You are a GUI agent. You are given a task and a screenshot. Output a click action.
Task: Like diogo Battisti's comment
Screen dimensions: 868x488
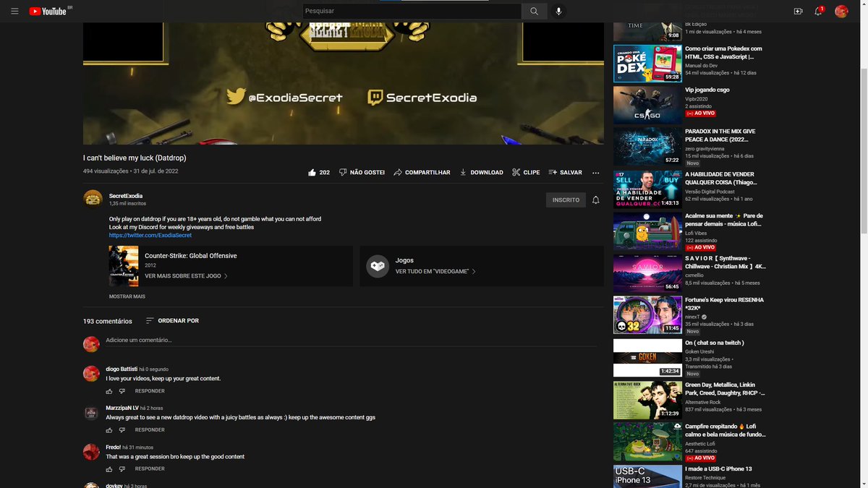coord(109,391)
